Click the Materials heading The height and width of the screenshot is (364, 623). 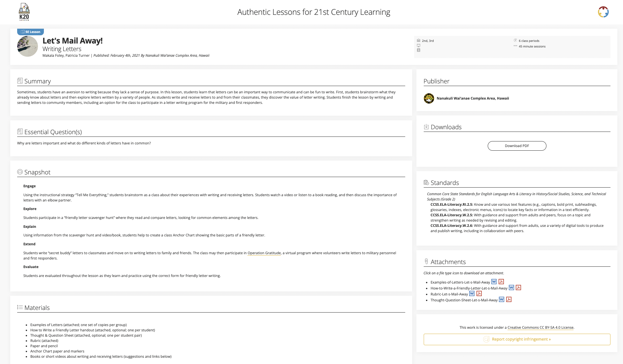(37, 308)
